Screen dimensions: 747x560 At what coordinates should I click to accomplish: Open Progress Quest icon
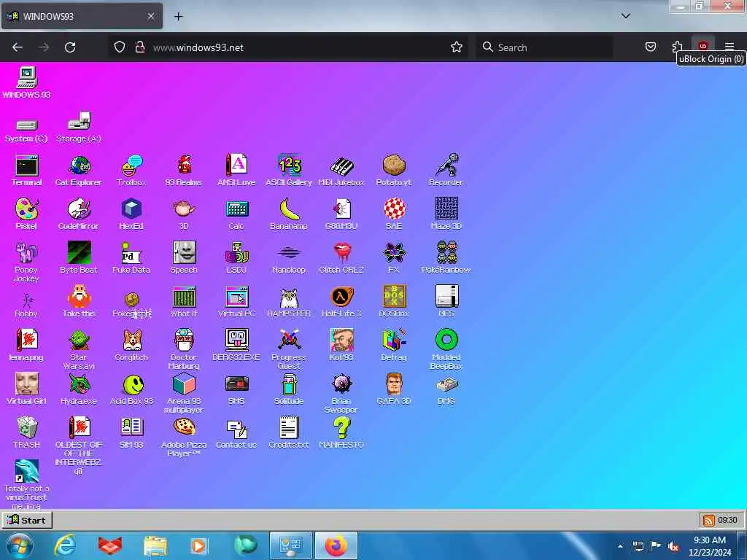[289, 349]
